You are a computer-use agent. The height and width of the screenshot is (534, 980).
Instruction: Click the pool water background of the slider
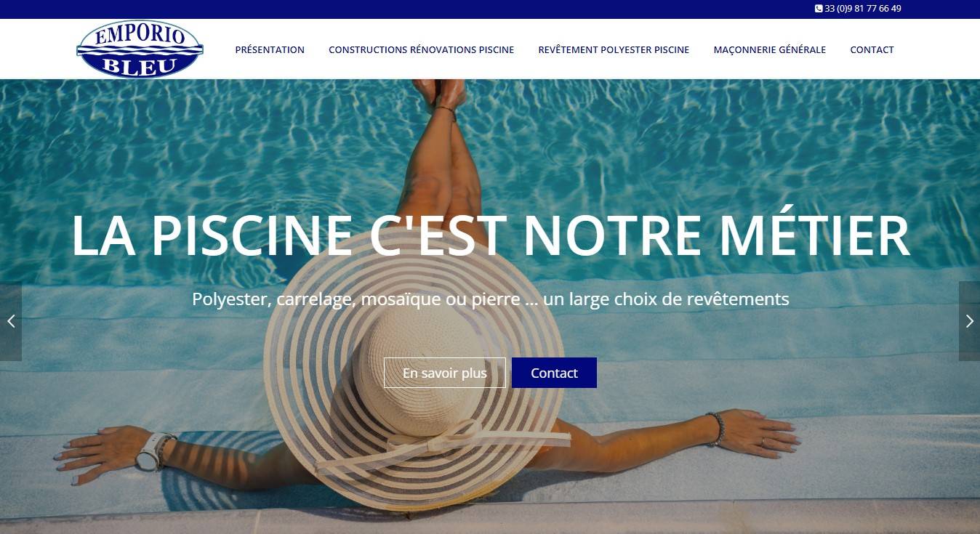tap(800, 145)
